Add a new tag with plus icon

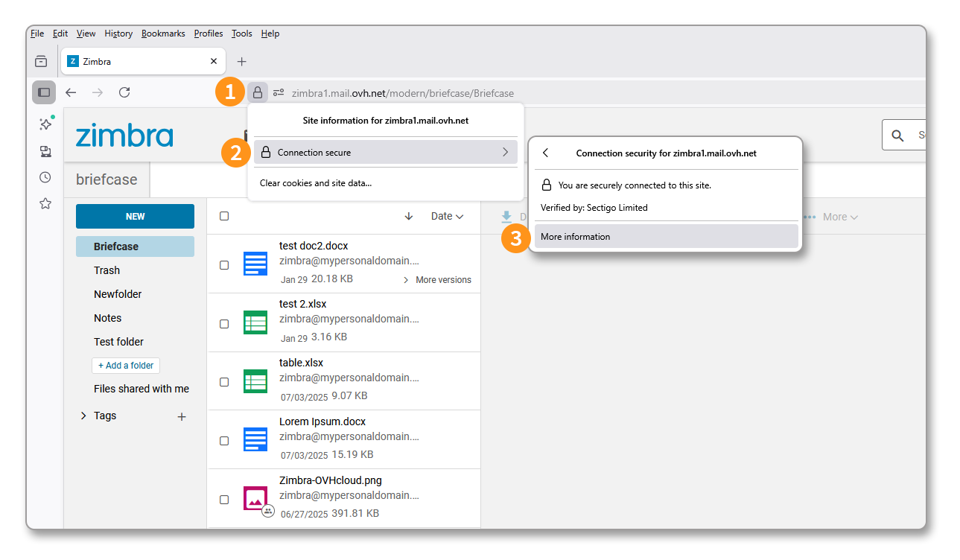(182, 417)
